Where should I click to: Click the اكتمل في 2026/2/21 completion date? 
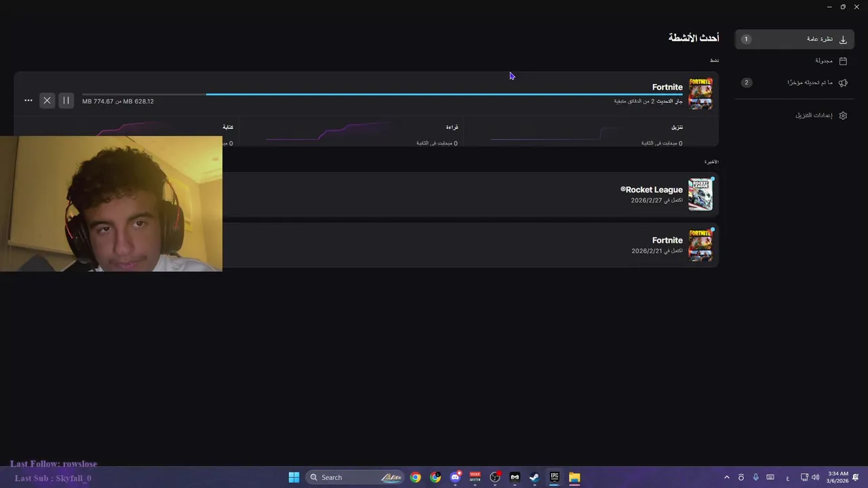pyautogui.click(x=656, y=251)
